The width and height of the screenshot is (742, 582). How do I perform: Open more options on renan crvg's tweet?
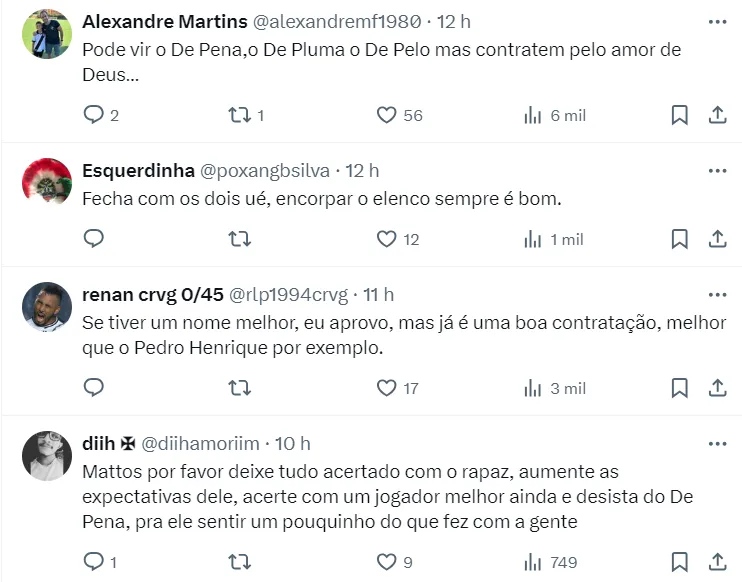pos(717,294)
